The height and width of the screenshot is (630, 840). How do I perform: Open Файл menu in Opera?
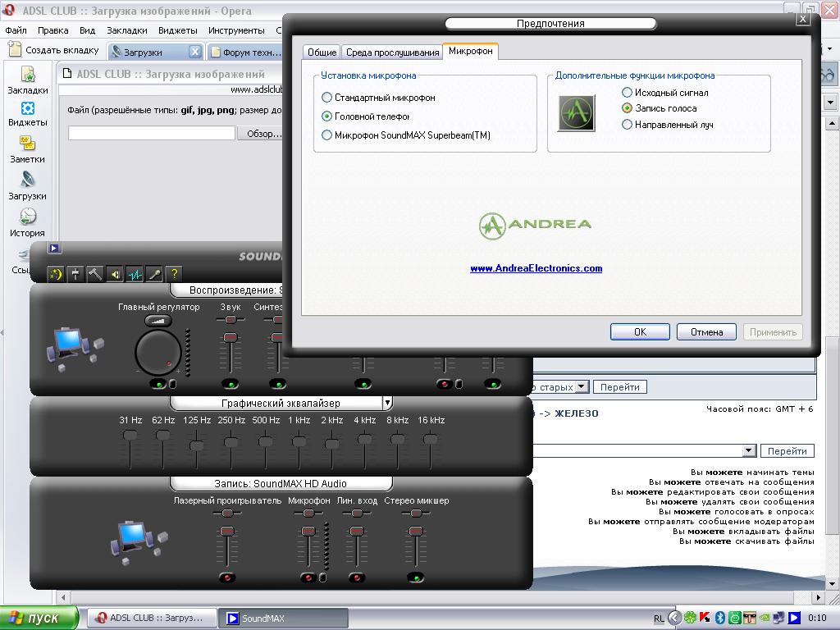coord(16,30)
